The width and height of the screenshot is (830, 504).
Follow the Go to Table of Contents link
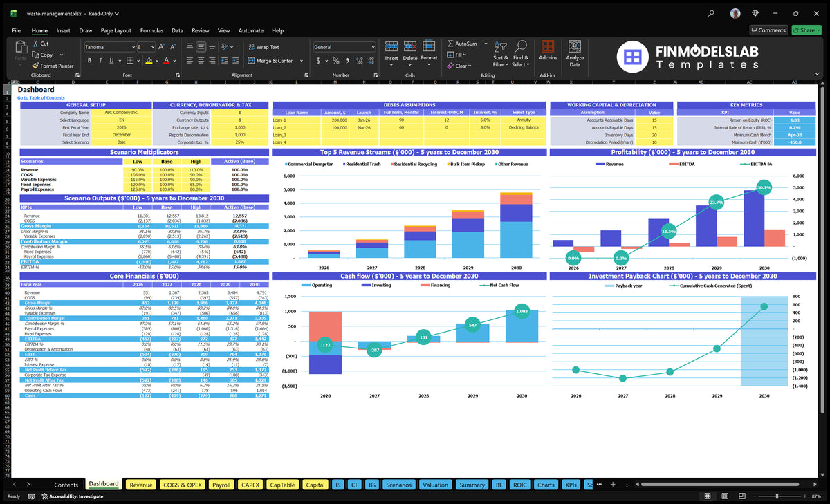coord(41,97)
